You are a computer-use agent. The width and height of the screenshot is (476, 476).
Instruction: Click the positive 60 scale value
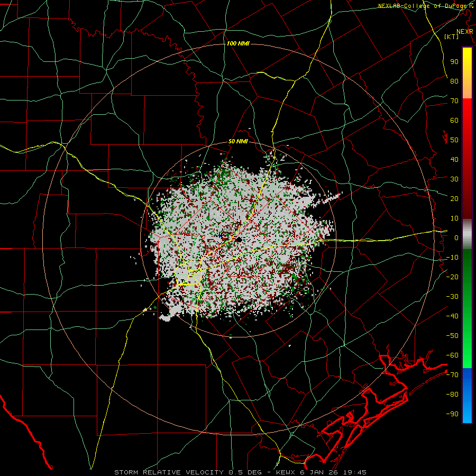pos(454,120)
